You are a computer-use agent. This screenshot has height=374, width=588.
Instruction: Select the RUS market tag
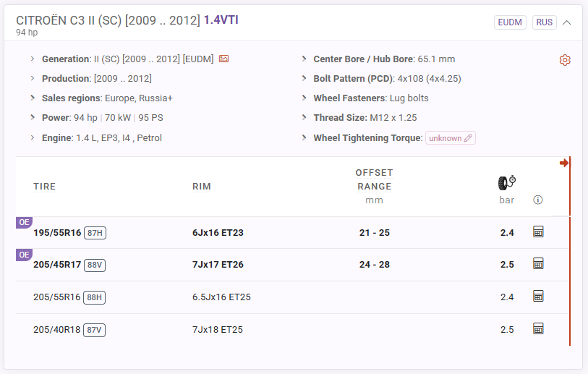pyautogui.click(x=544, y=22)
